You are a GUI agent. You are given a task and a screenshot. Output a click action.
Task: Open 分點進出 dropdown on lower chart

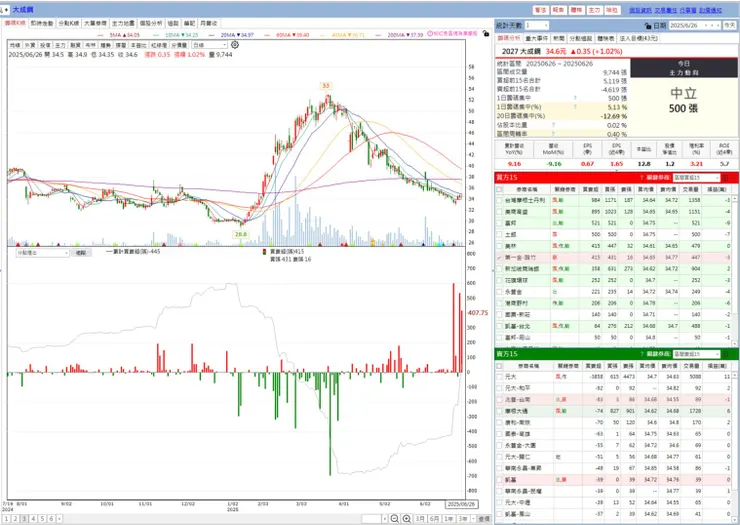(x=42, y=253)
